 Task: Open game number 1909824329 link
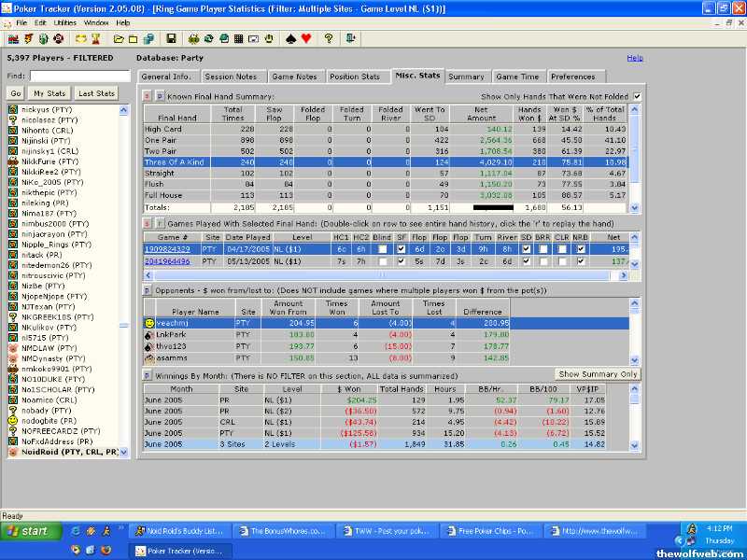166,249
